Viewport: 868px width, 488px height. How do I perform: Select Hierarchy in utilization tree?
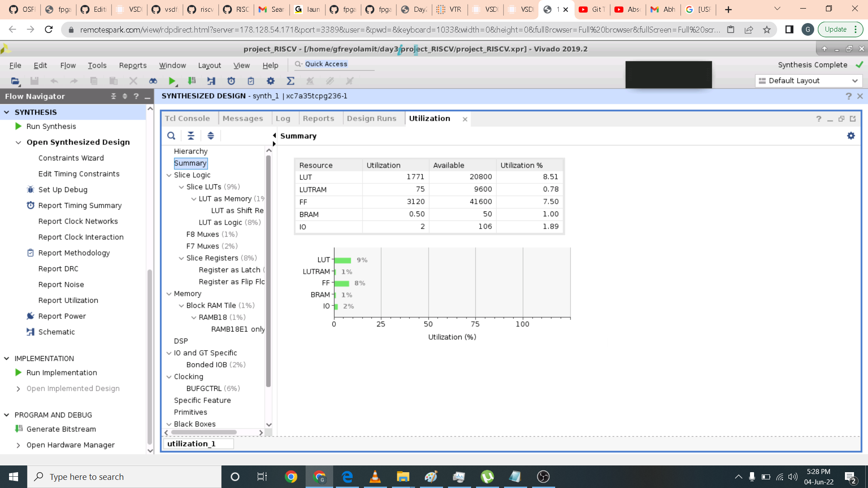(x=190, y=151)
